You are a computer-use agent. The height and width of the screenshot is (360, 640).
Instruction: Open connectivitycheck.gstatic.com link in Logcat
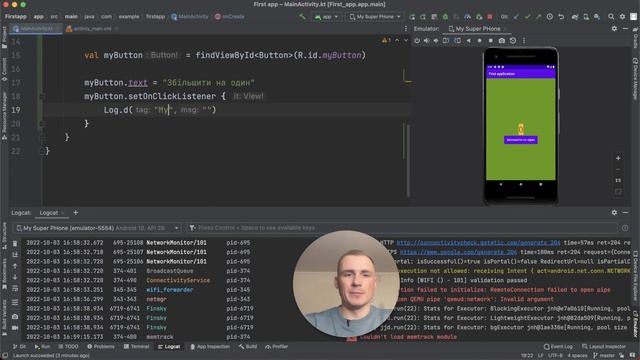[478, 243]
